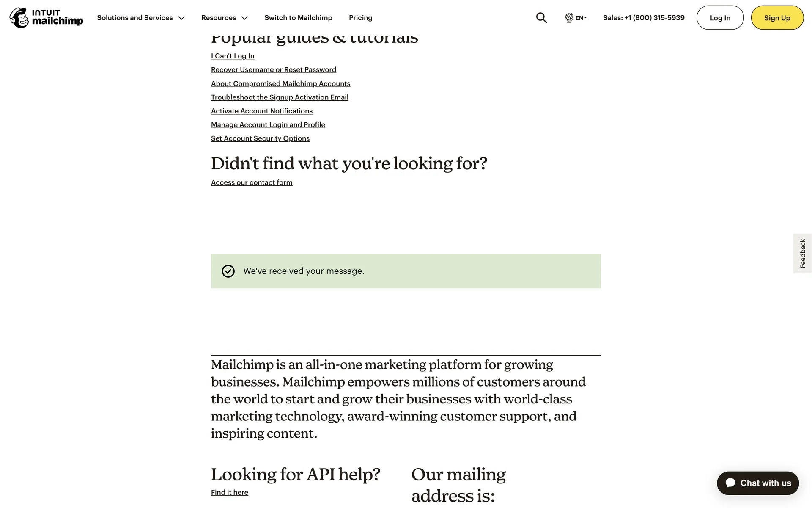Open the search magnifier icon
This screenshot has width=812, height=508.
click(541, 18)
